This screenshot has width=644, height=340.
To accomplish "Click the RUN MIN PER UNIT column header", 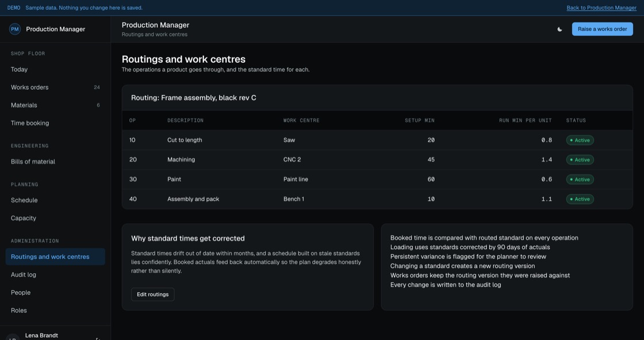I will pyautogui.click(x=526, y=120).
